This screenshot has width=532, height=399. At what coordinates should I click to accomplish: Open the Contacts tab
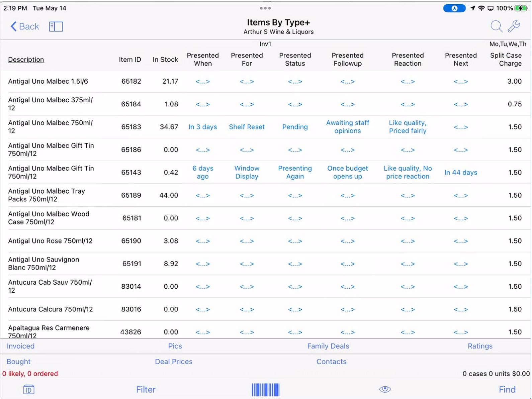(331, 362)
